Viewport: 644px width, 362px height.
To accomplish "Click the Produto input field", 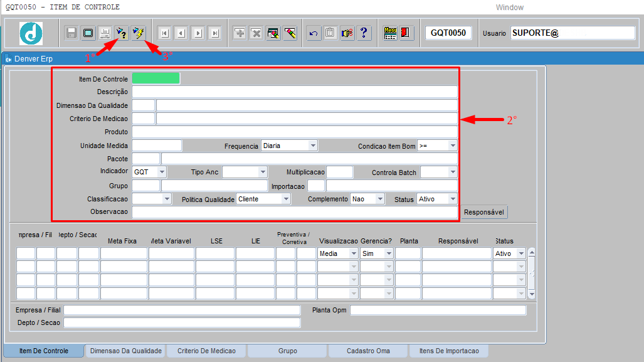I will (x=295, y=132).
